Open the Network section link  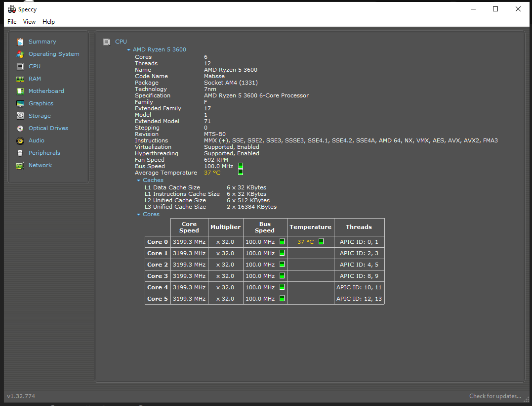40,165
